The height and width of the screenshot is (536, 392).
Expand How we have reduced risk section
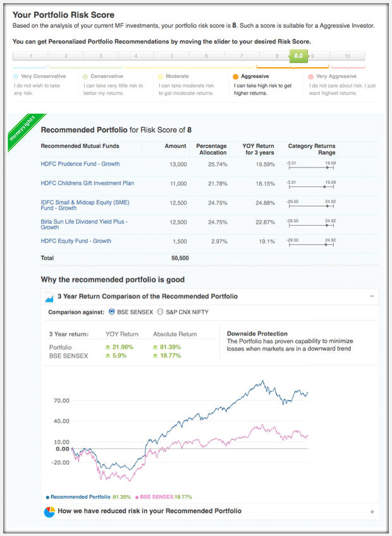tap(372, 512)
